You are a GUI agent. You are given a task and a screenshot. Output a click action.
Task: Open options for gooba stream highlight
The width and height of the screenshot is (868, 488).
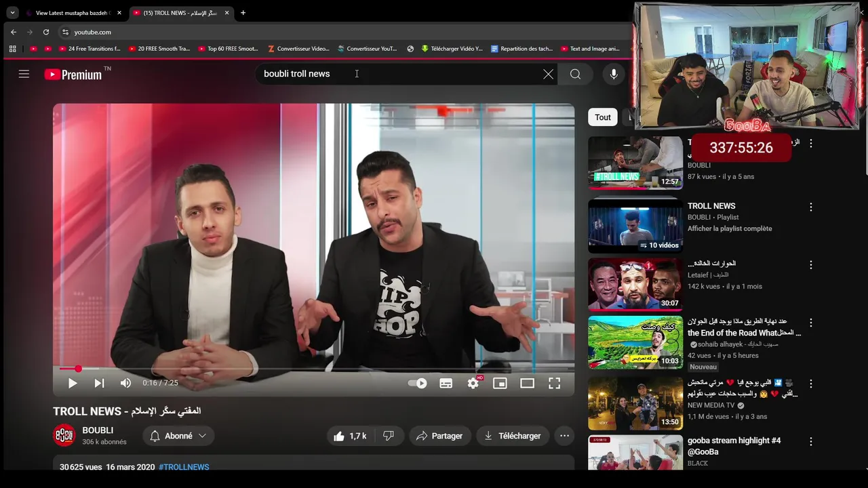(810, 442)
